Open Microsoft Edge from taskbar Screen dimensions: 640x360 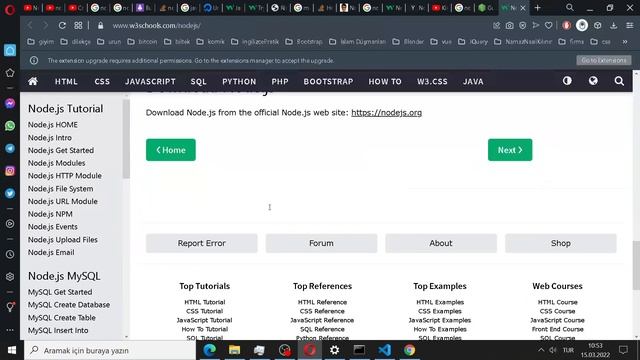point(209,350)
